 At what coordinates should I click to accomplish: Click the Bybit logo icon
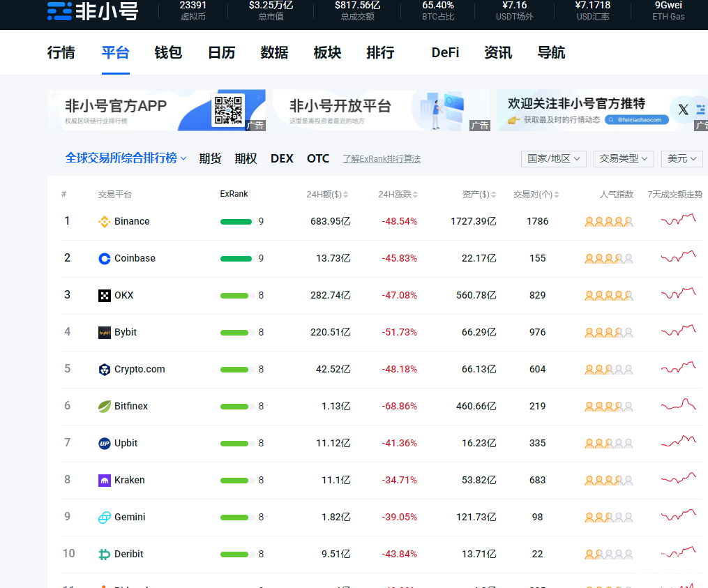[x=105, y=333]
